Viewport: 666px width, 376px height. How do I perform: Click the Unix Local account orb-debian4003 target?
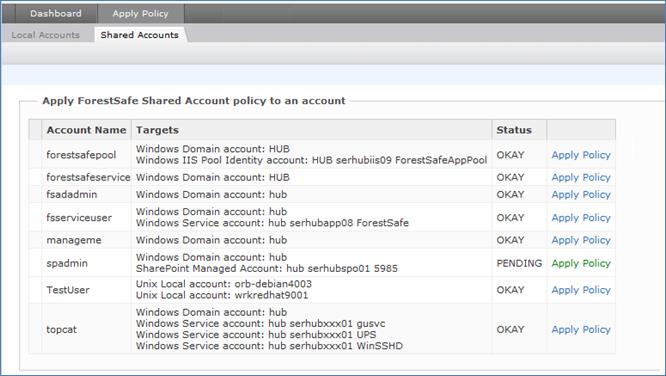point(224,284)
